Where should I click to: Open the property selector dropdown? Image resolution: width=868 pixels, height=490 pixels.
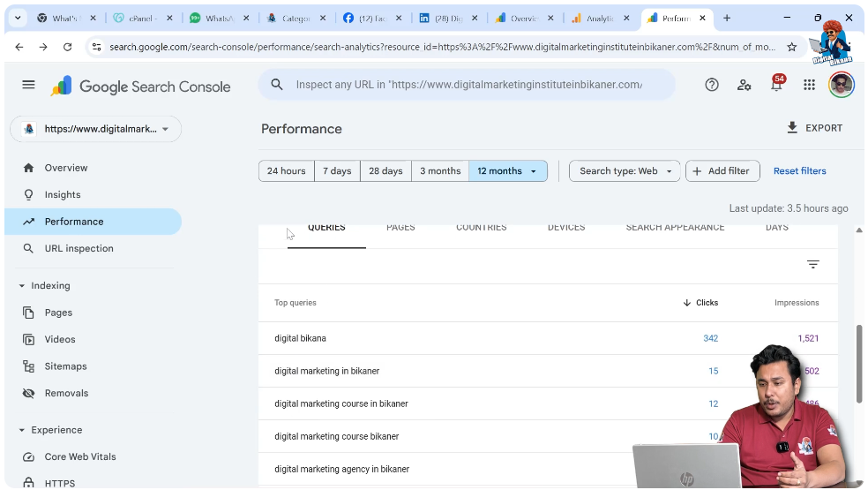pyautogui.click(x=96, y=129)
